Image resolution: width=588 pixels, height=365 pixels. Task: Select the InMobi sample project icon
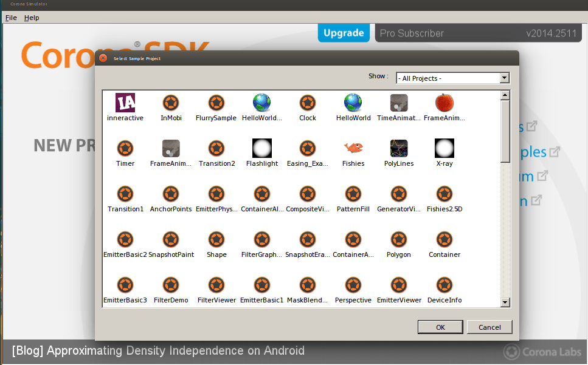click(171, 103)
